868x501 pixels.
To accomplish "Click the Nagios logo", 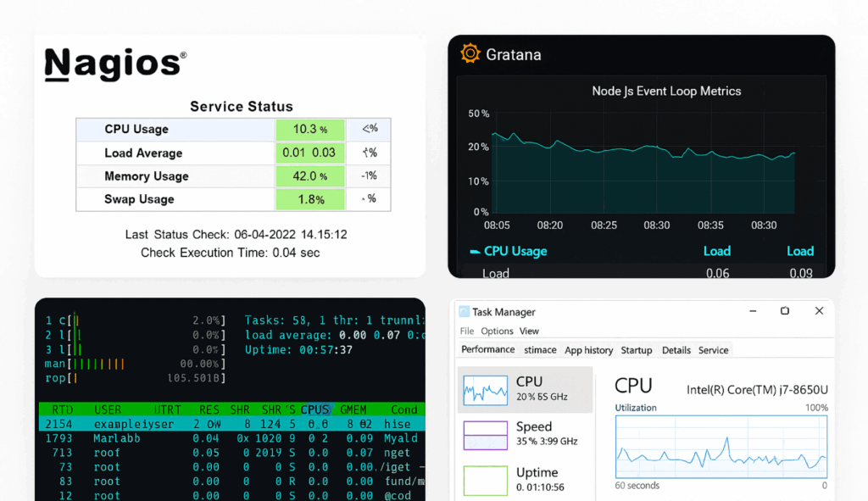I will pos(115,64).
